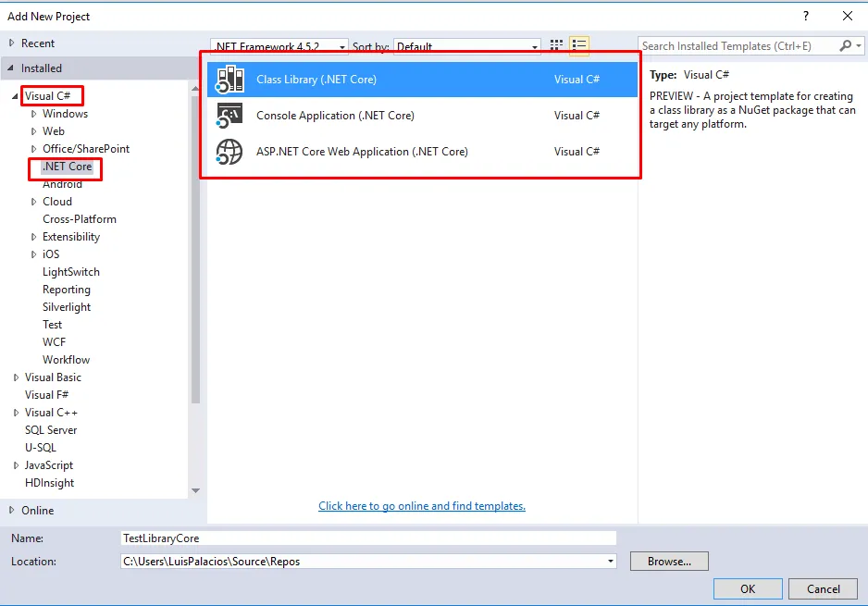This screenshot has height=606, width=868.
Task: Open the Location path dropdown arrow
Action: [611, 562]
